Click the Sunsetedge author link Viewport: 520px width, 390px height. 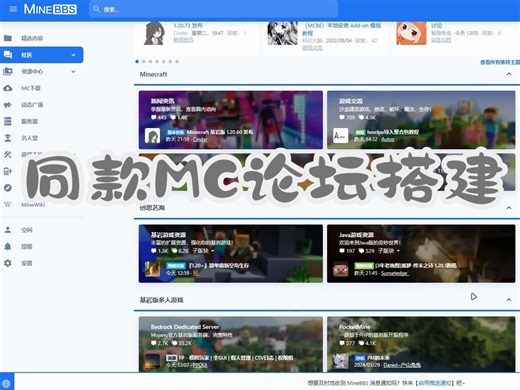[395, 273]
